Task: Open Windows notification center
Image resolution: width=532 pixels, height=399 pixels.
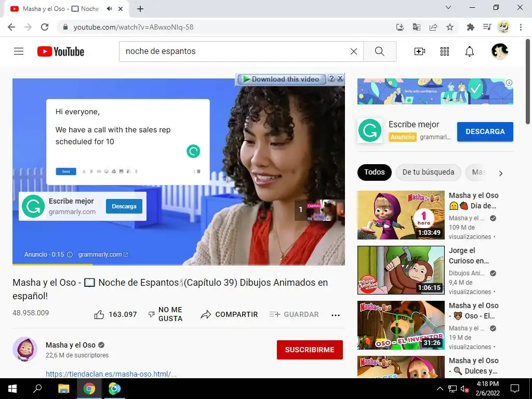Action: (x=515, y=389)
